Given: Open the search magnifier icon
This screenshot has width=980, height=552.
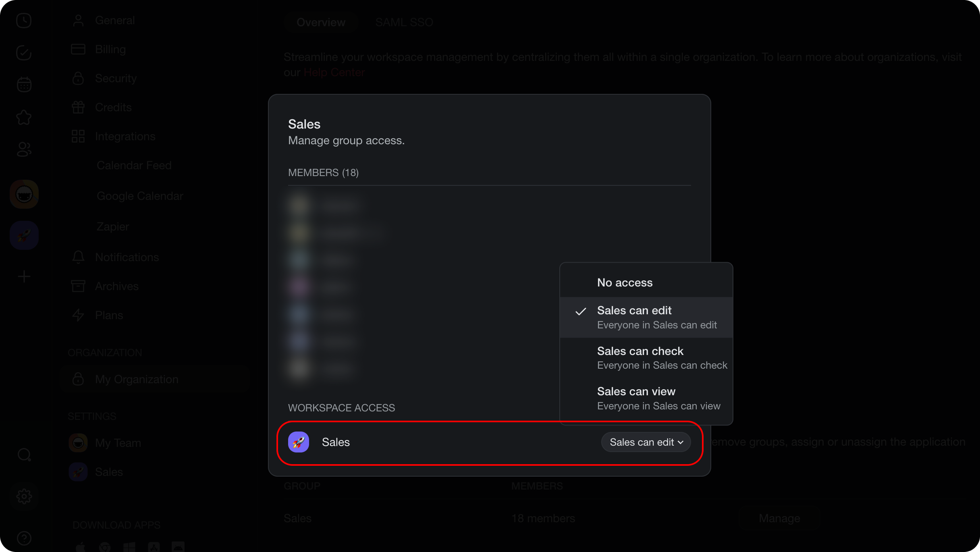Looking at the screenshot, I should [x=24, y=455].
